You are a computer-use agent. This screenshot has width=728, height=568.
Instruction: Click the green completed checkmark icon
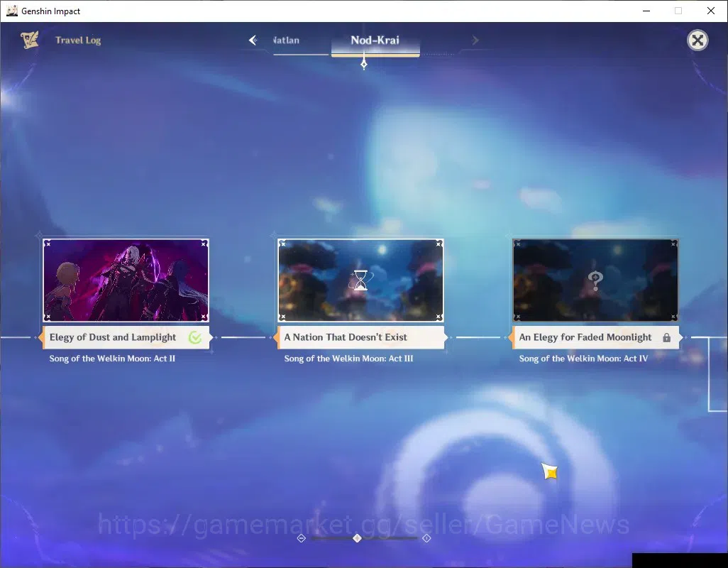[195, 338]
